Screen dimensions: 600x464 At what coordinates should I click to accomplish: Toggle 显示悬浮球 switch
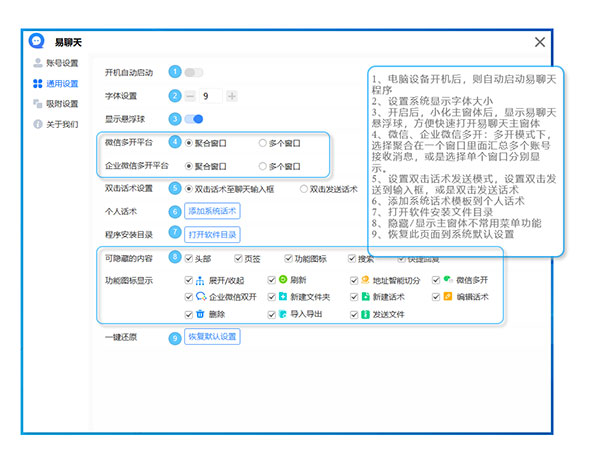coord(194,119)
